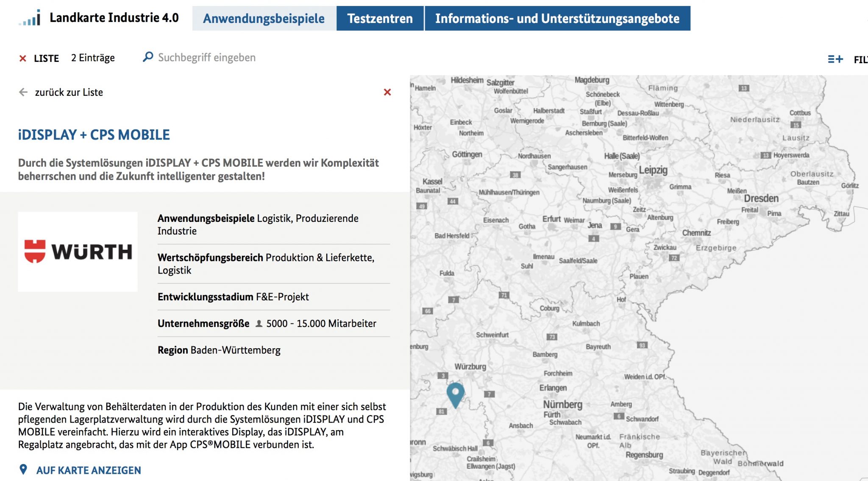The height and width of the screenshot is (481, 868).
Task: Click Leipzig label on the map
Action: tap(653, 170)
